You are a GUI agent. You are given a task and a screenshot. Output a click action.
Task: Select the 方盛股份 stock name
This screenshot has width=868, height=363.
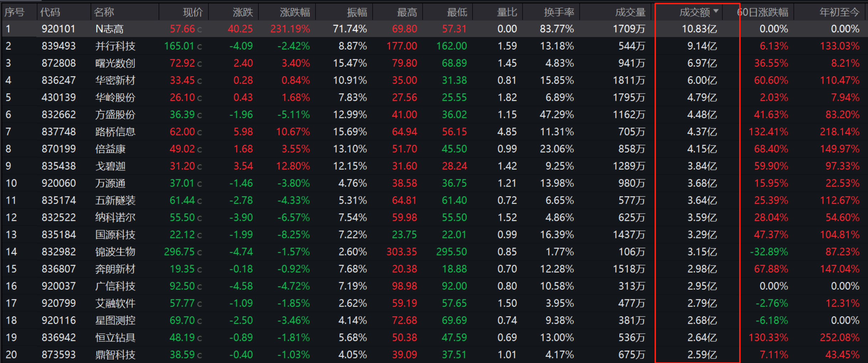(x=115, y=115)
